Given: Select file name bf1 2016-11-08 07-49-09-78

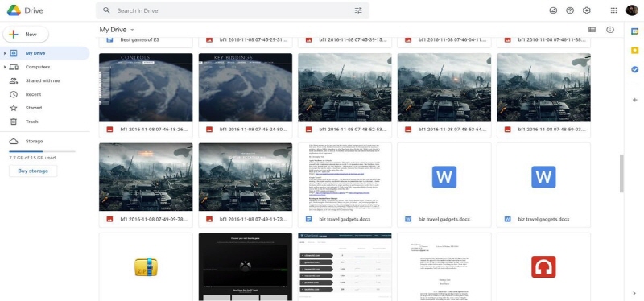Looking at the screenshot, I should (154, 219).
